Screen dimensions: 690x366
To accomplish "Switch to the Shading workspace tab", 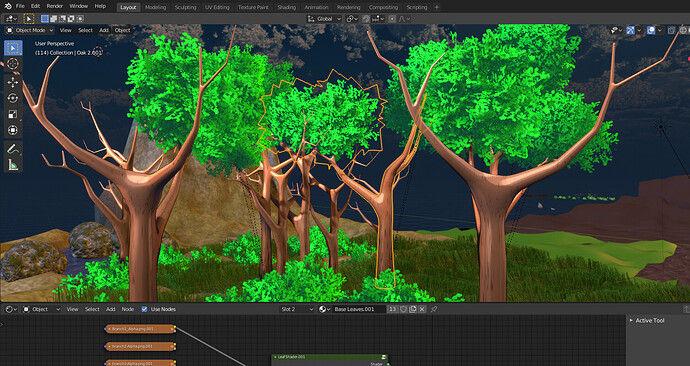I will click(x=286, y=7).
